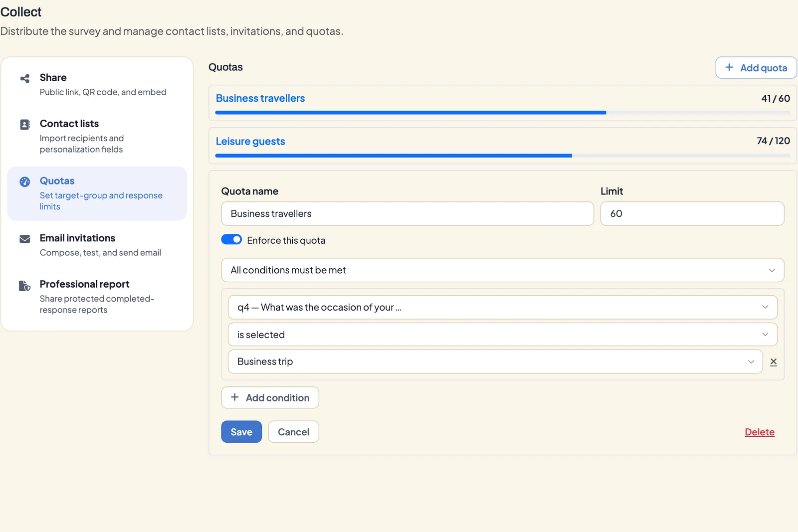Click the Leisure guests progress bar
The width and height of the screenshot is (798, 532).
click(x=503, y=156)
